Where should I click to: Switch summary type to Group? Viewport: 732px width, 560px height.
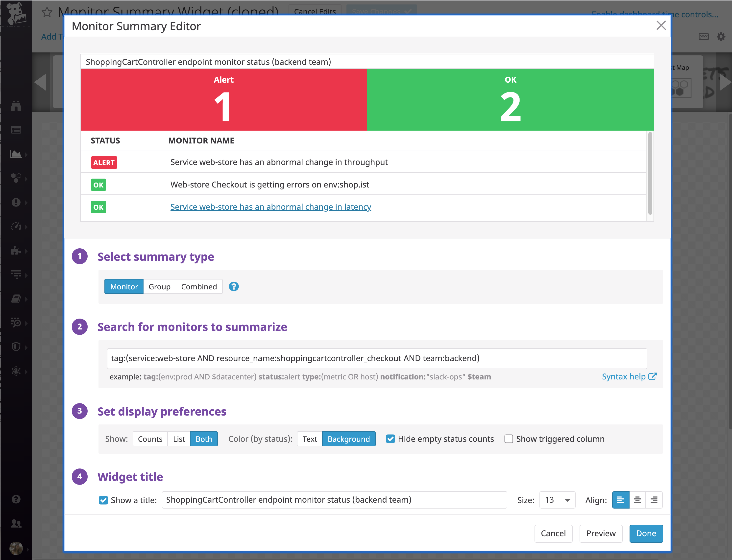159,286
